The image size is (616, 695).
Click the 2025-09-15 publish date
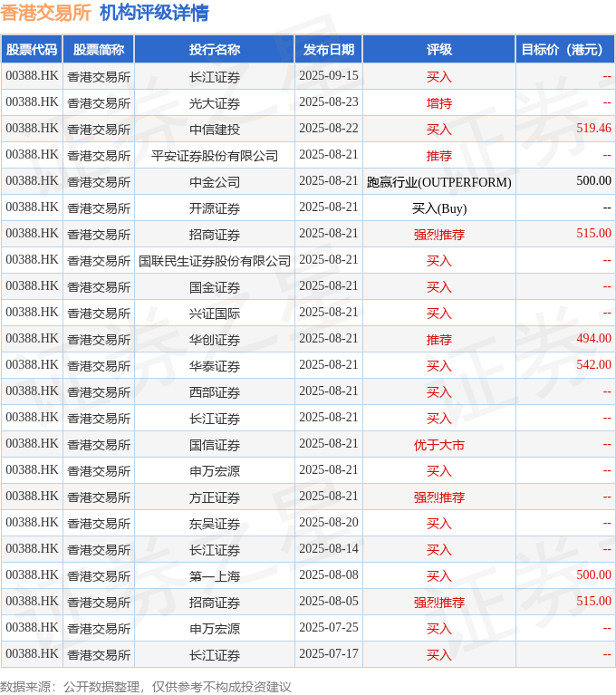pos(329,76)
